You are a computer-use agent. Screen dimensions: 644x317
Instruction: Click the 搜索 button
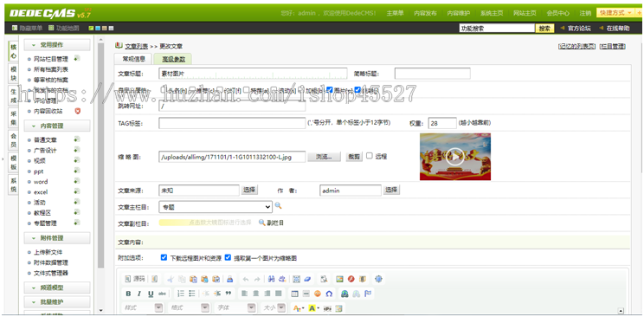544,29
